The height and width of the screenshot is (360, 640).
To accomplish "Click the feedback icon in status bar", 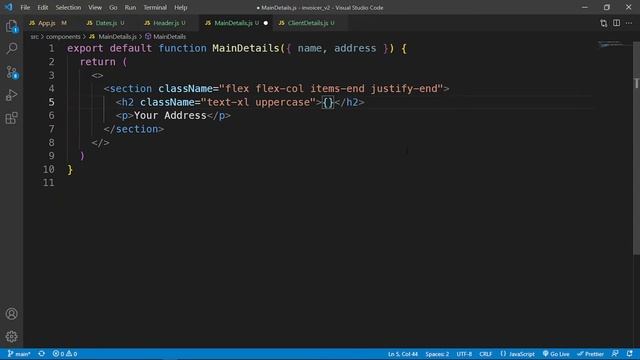I will coord(615,354).
